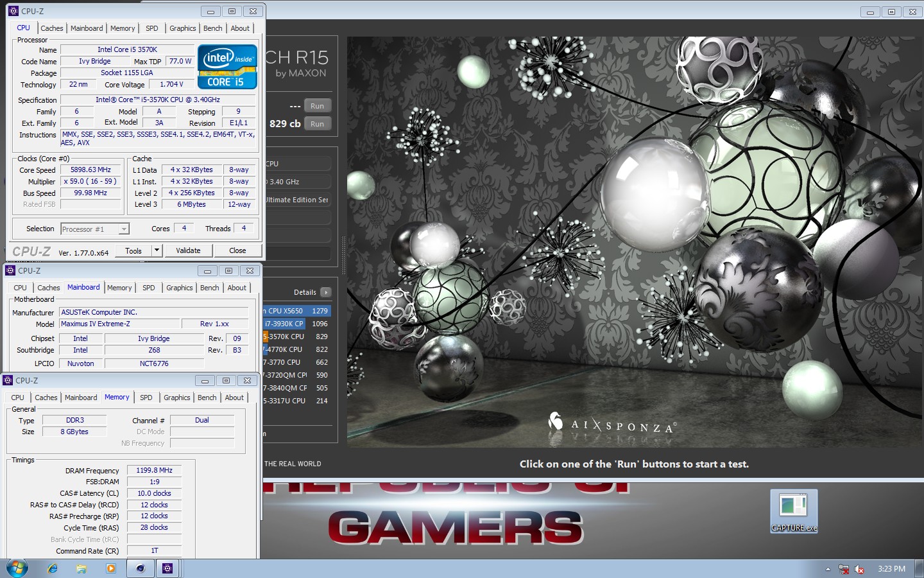Click the Intel Core i5 logo badge
Image resolution: width=924 pixels, height=578 pixels.
(x=228, y=66)
